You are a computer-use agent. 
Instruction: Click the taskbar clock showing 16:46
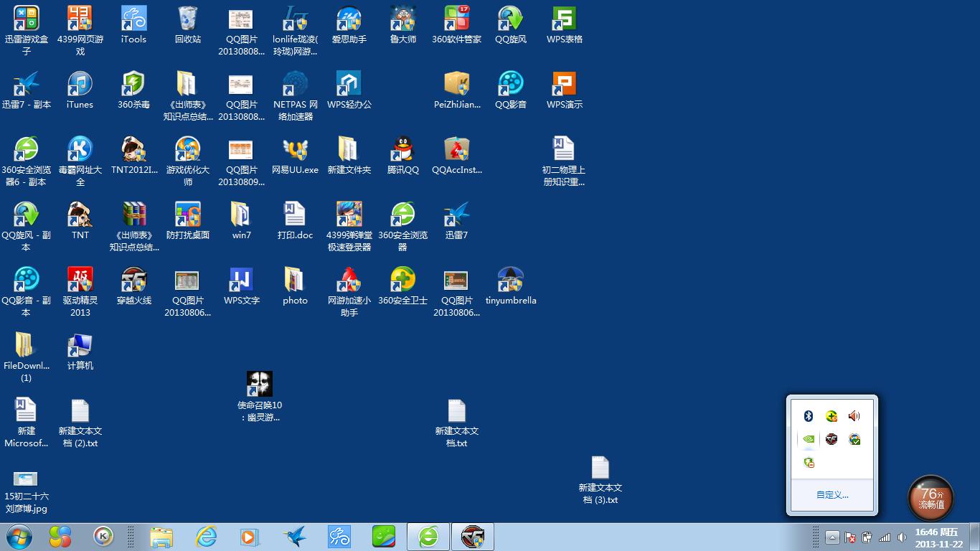[x=938, y=538]
